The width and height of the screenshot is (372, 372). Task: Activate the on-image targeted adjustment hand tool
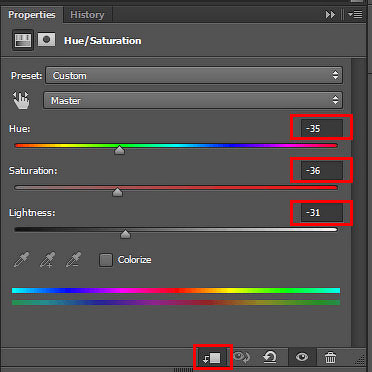click(x=21, y=100)
